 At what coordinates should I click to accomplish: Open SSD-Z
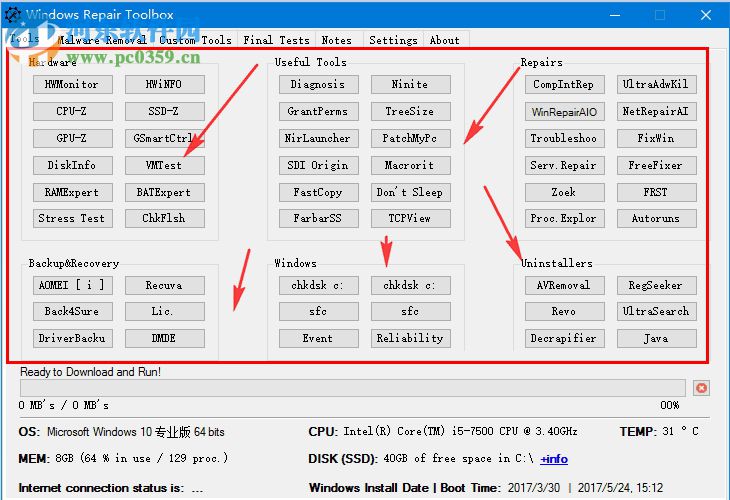(x=164, y=111)
